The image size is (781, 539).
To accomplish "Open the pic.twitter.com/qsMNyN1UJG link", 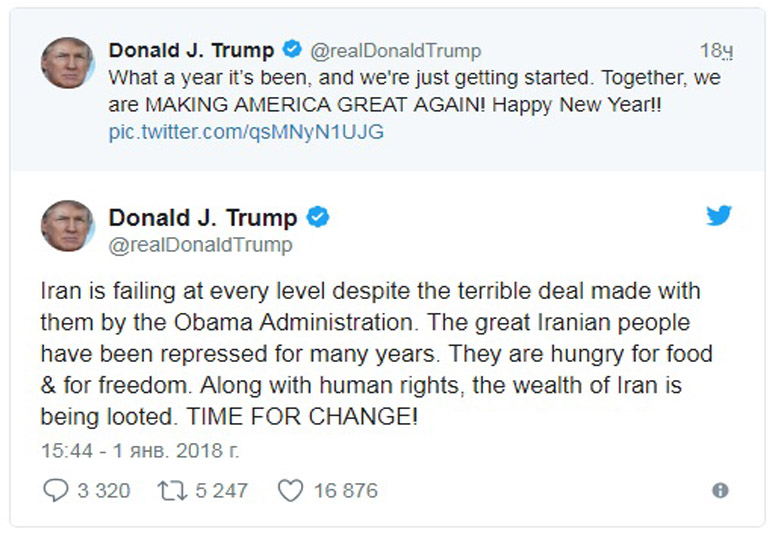I will click(x=246, y=132).
